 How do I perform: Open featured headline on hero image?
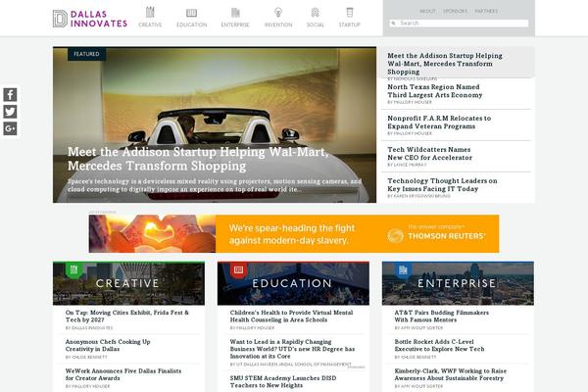pos(198,159)
